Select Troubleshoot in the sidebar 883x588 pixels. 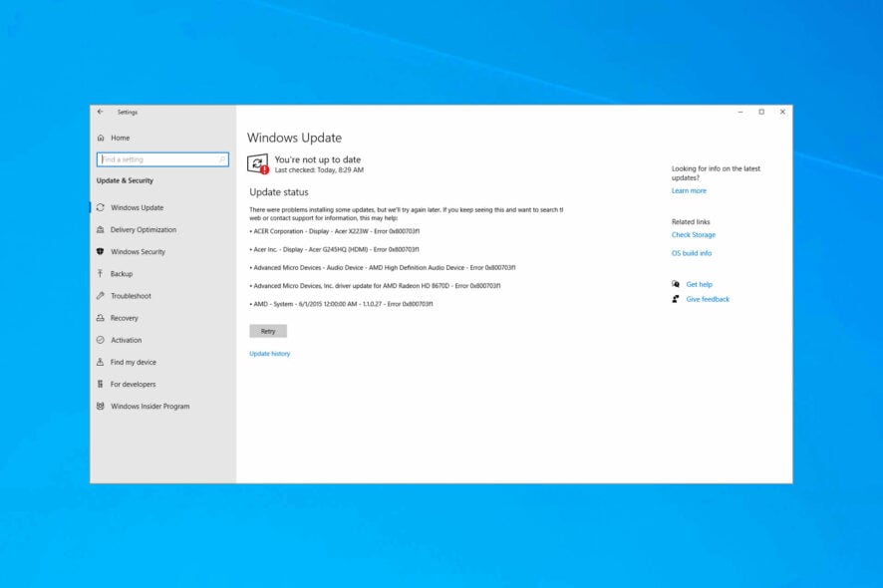(x=131, y=295)
